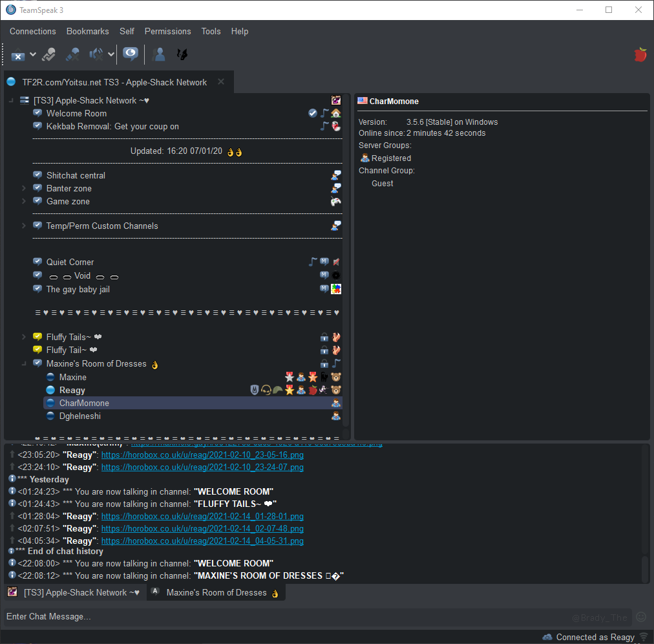
Task: Click the squirrel icon on Fluffy Tail~
Action: [336, 350]
